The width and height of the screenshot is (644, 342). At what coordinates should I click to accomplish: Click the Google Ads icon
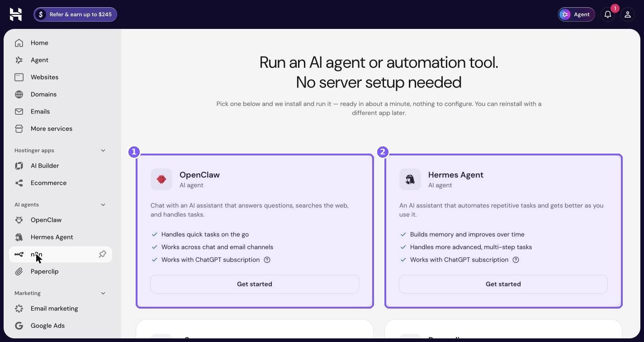pyautogui.click(x=19, y=326)
